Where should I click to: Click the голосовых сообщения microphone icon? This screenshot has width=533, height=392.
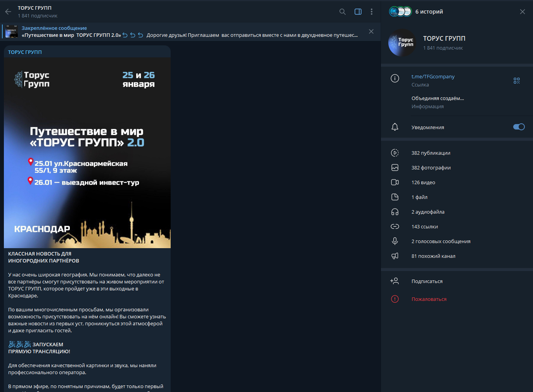[x=395, y=241]
